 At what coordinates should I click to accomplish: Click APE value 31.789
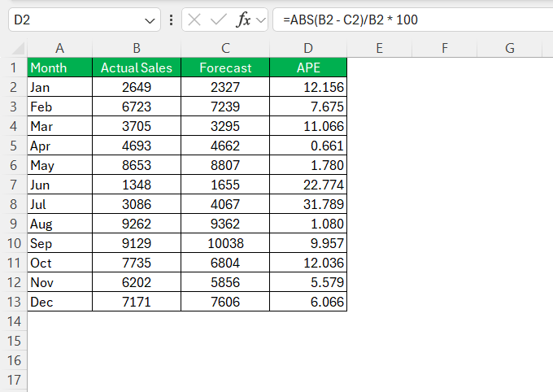click(308, 204)
